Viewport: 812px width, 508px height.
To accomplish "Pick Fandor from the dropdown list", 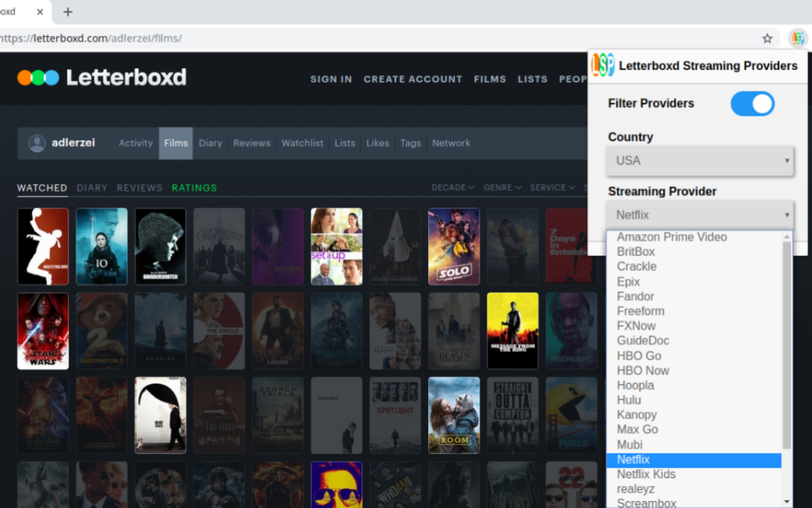I will [x=694, y=297].
